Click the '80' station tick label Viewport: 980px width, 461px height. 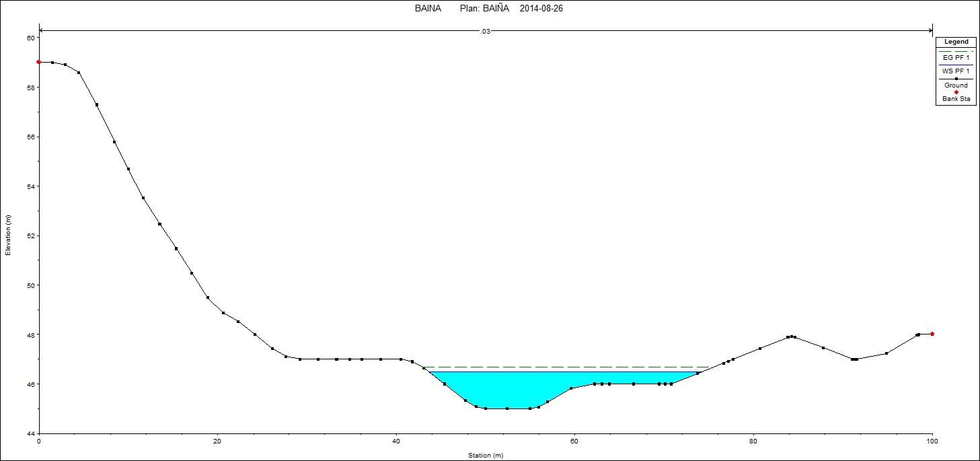pos(753,441)
